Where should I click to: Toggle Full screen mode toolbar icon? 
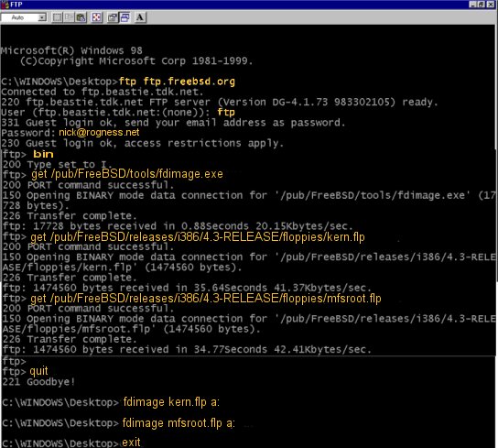coord(96,17)
